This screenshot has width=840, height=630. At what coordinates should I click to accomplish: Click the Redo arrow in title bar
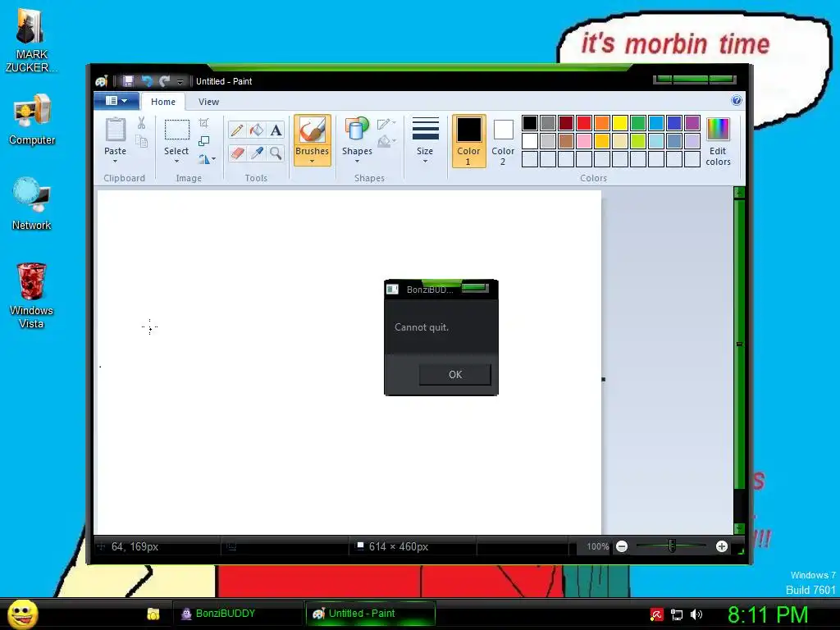pos(164,81)
